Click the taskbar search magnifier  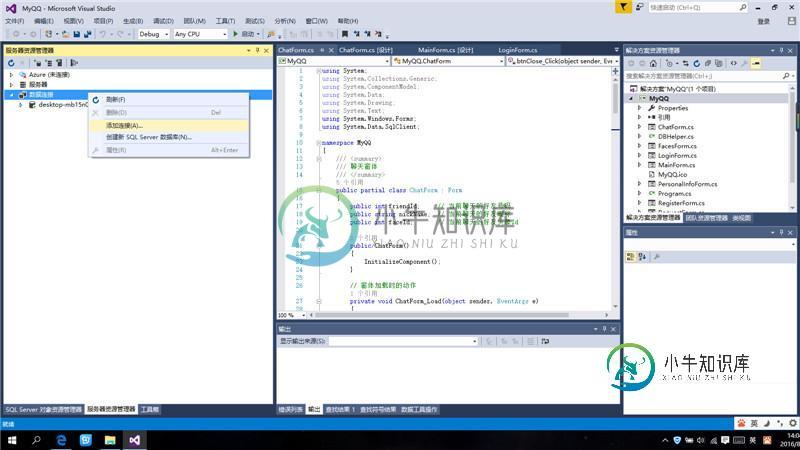pyautogui.click(x=36, y=440)
